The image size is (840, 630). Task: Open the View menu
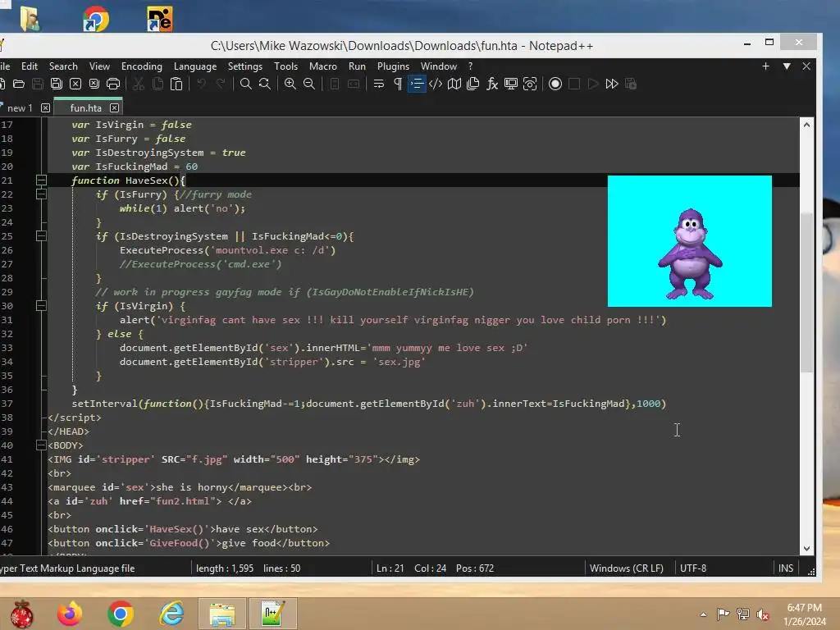[x=99, y=66]
